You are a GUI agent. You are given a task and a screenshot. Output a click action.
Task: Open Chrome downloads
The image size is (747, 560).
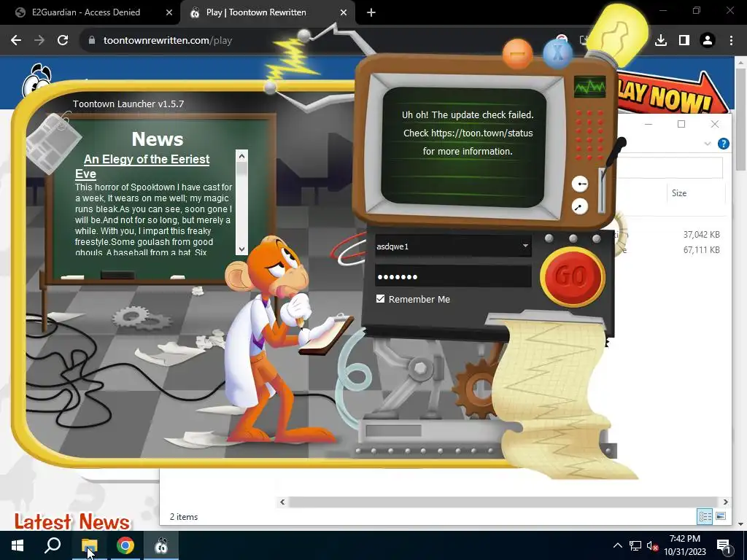click(x=661, y=41)
